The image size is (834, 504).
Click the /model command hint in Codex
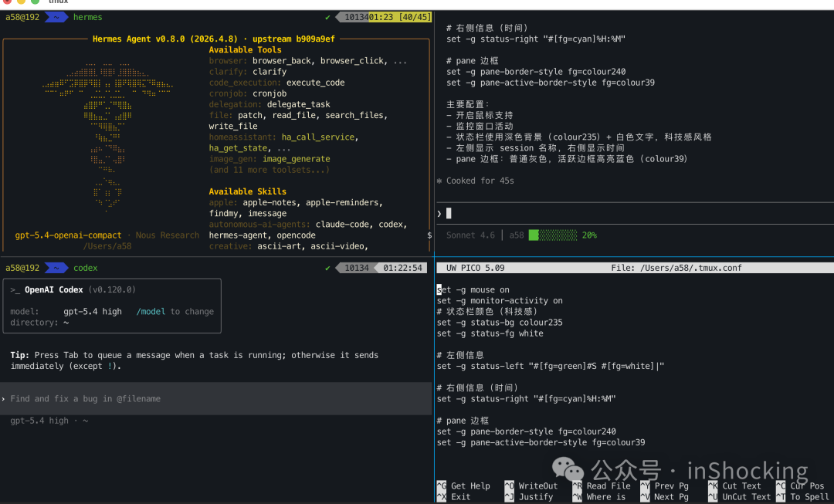(151, 312)
